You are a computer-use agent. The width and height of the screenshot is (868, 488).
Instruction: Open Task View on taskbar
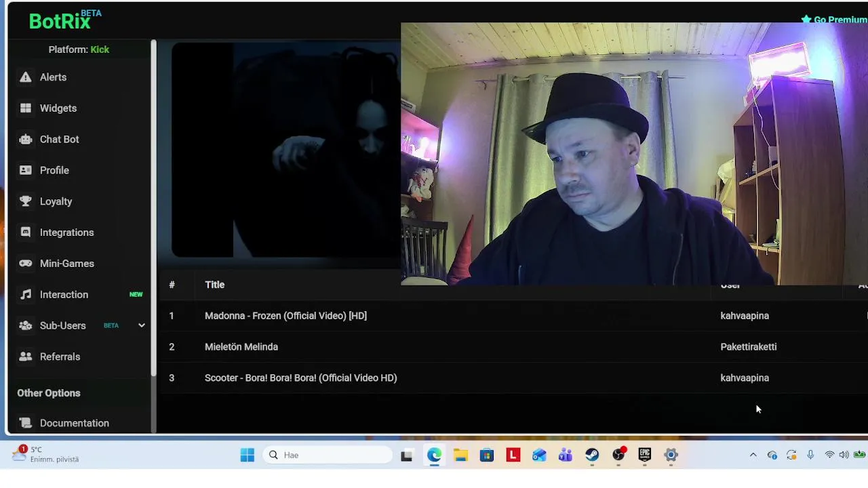click(407, 455)
